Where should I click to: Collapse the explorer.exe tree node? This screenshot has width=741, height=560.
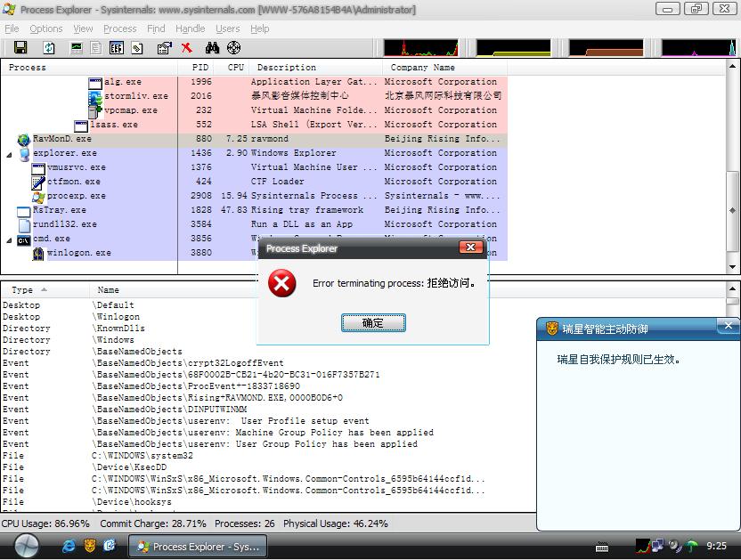click(9, 155)
